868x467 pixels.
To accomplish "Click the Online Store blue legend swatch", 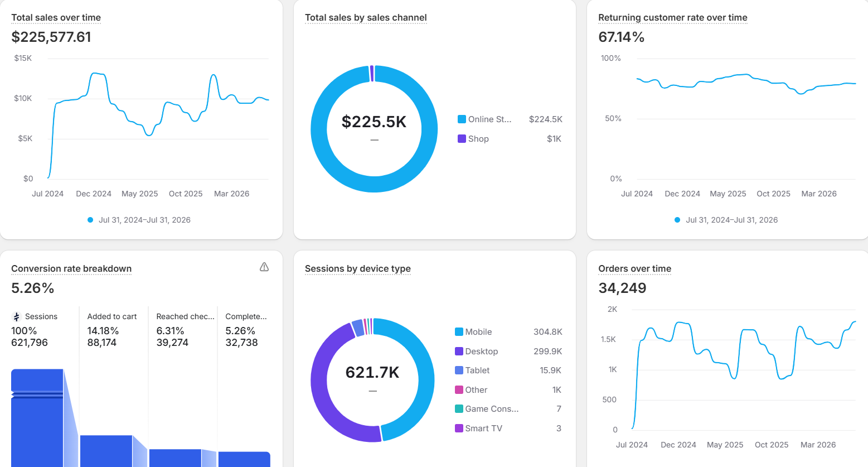I will click(x=462, y=119).
